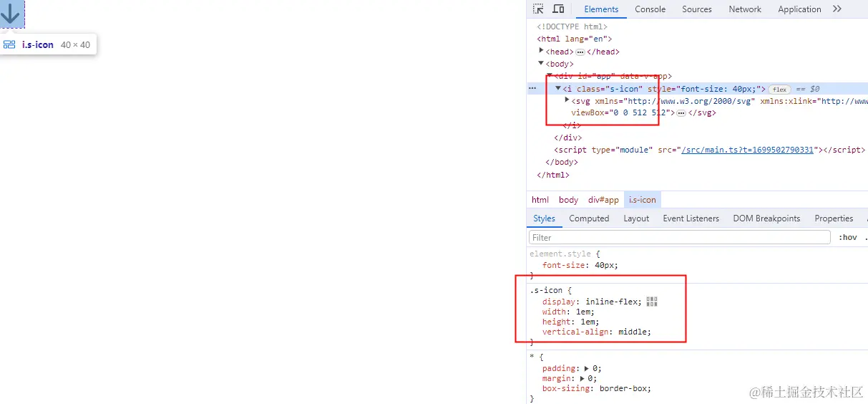This screenshot has width=868, height=404.
Task: Expand the head element node
Action: (542, 51)
